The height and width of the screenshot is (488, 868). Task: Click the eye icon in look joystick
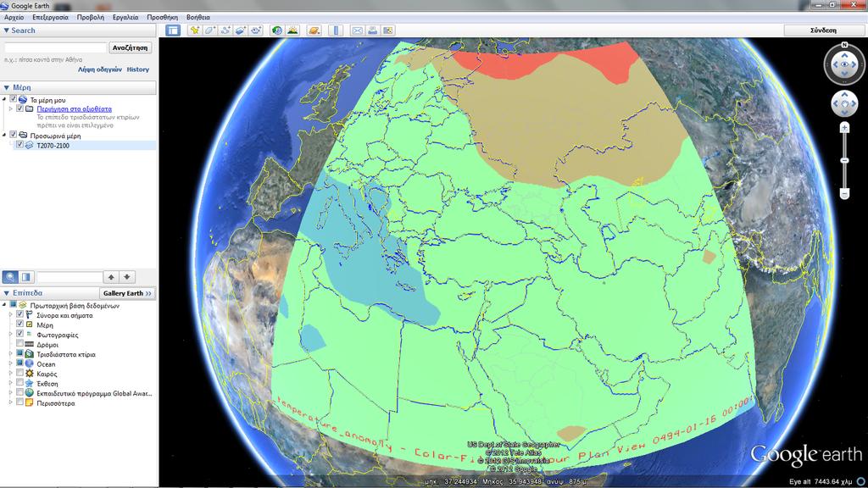(x=845, y=64)
